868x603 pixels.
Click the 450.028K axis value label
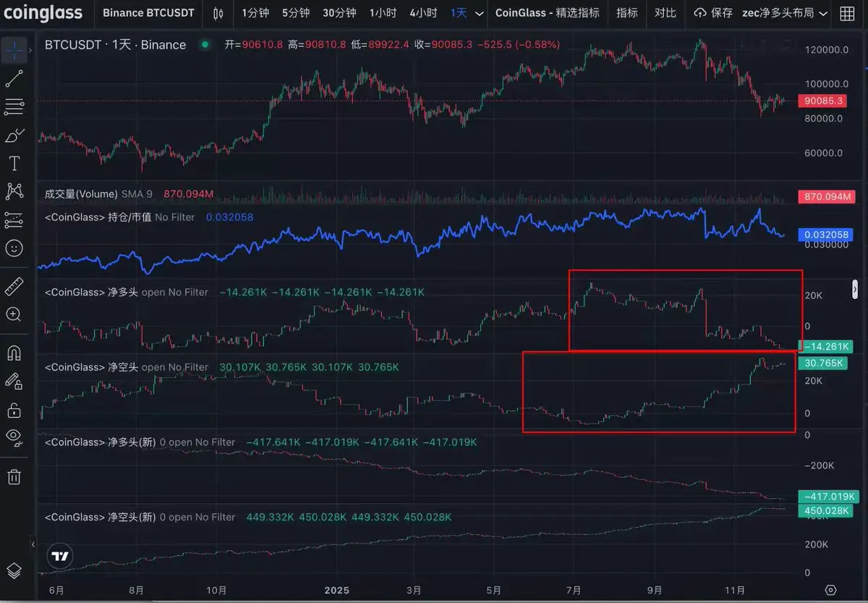825,511
